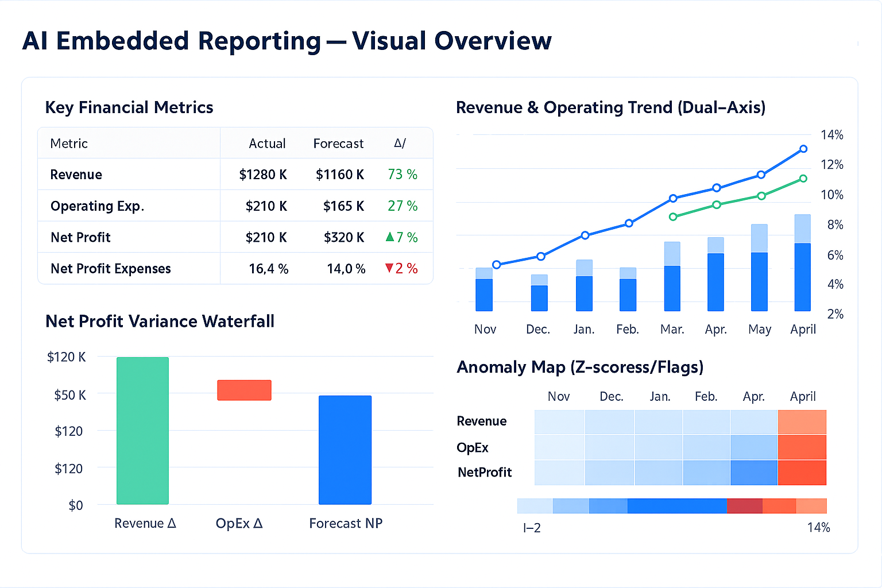Click the "Anomaly Map (Z-scoress/Flags)" heading
Viewport: 882px width, 588px height.
pyautogui.click(x=580, y=367)
